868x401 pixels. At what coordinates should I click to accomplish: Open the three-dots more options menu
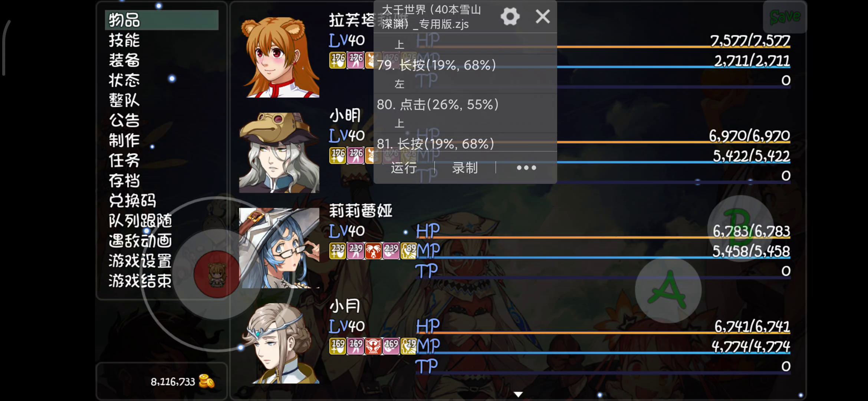pos(526,168)
